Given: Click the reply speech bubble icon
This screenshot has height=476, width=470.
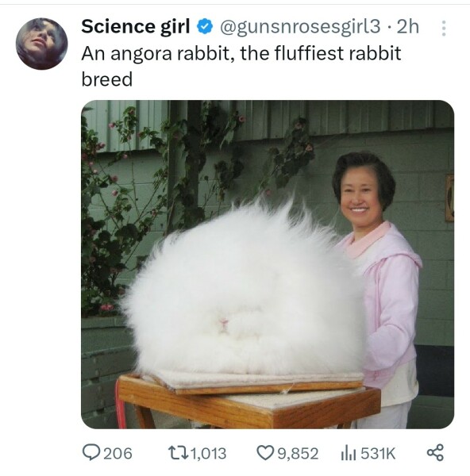Looking at the screenshot, I should (91, 453).
